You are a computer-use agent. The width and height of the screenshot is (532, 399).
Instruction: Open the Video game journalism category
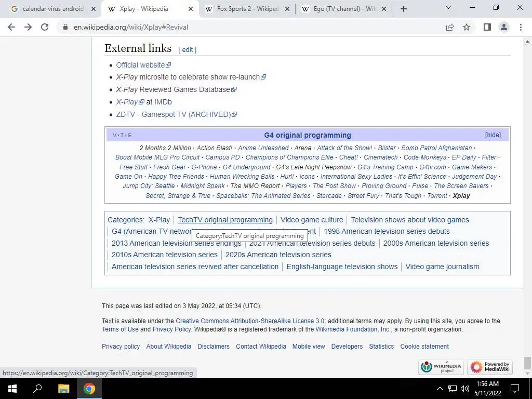(443, 267)
